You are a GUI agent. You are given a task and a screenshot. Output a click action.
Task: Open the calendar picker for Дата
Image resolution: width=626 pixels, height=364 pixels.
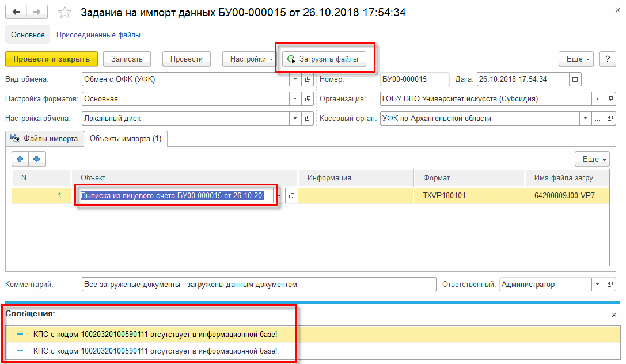tap(575, 79)
